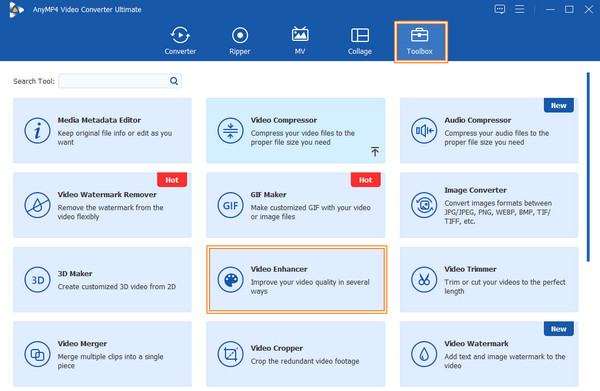Click 'Create customized 3D video from 2D' description
The height and width of the screenshot is (391, 600).
click(x=117, y=287)
